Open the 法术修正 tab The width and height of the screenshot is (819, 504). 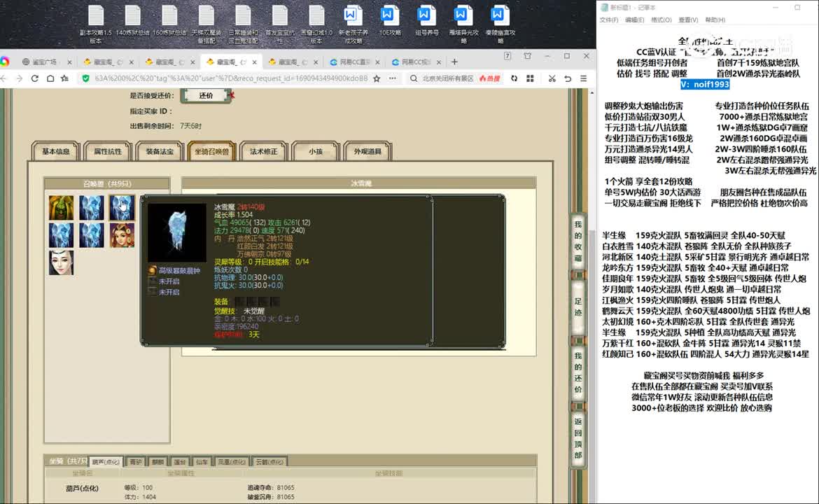(263, 151)
